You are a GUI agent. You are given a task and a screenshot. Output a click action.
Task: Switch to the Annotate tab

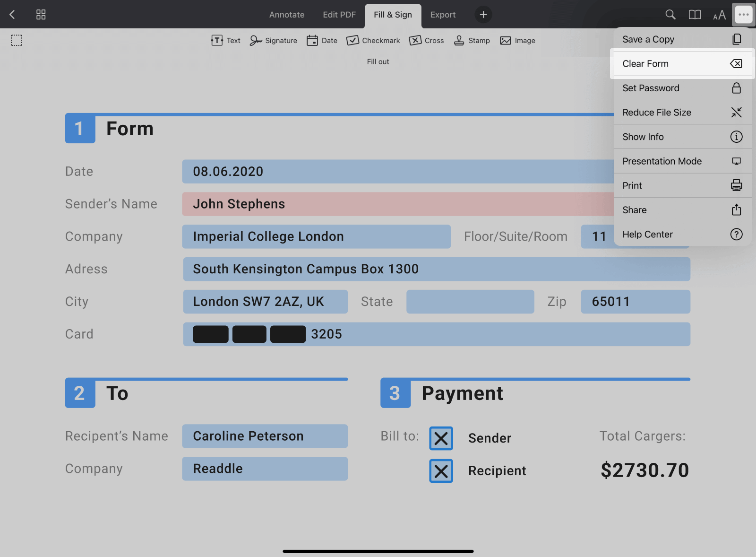[x=286, y=15]
